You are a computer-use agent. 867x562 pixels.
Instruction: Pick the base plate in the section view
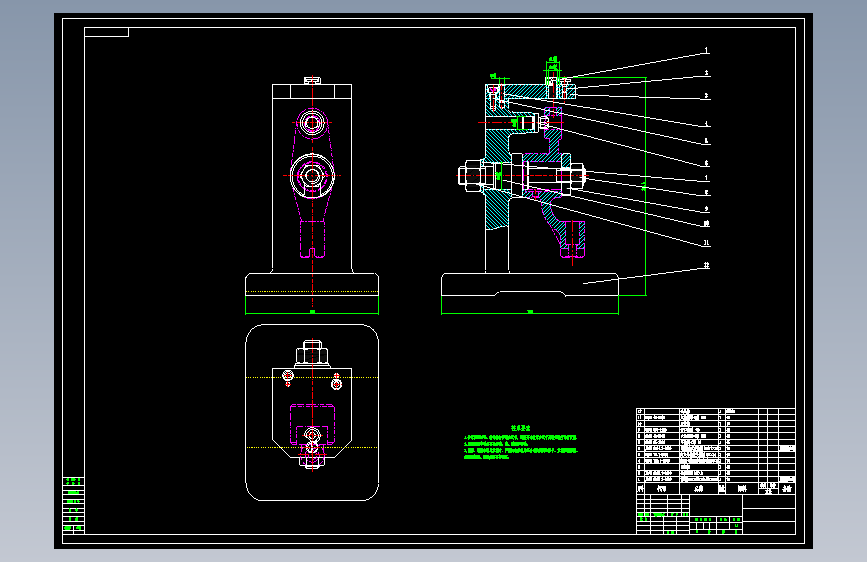[x=530, y=285]
